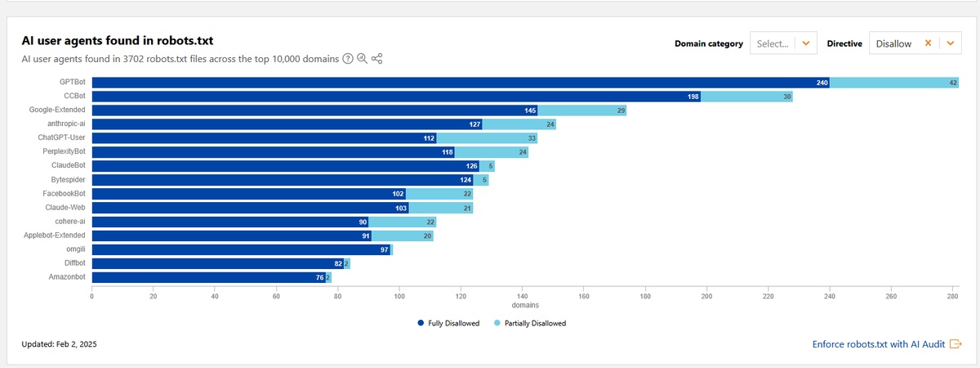This screenshot has width=980, height=368.
Task: Click the FacebookBot axis label
Action: click(x=65, y=193)
